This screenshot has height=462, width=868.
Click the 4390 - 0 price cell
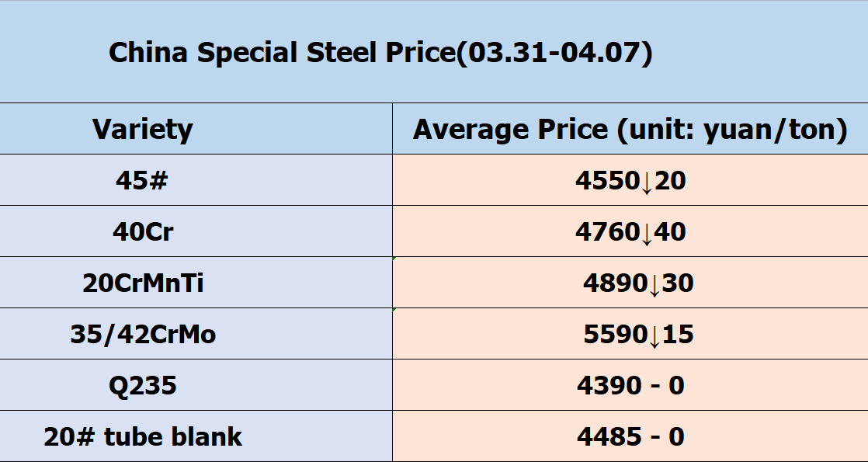(x=630, y=385)
